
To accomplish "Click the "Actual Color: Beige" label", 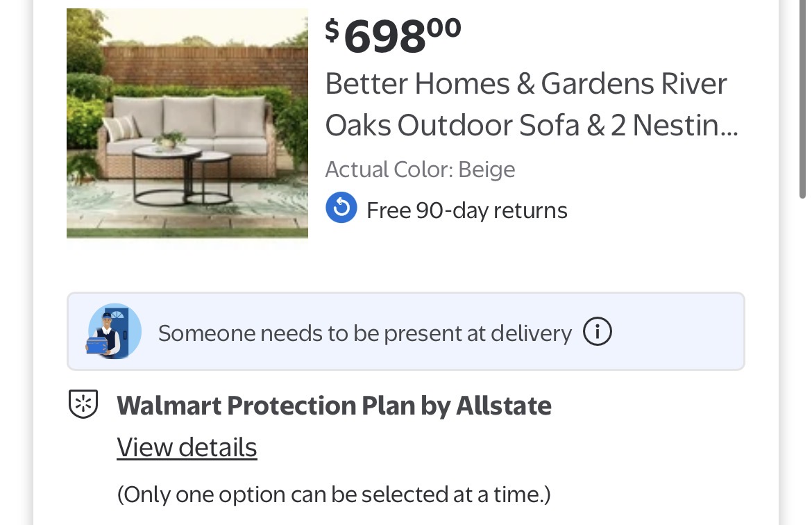I will (420, 169).
